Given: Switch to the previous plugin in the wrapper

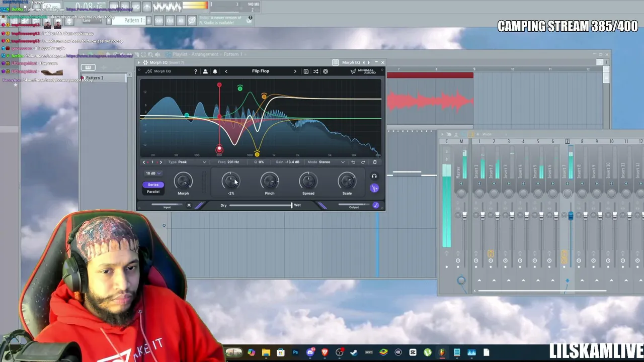Looking at the screenshot, I should pyautogui.click(x=364, y=62).
